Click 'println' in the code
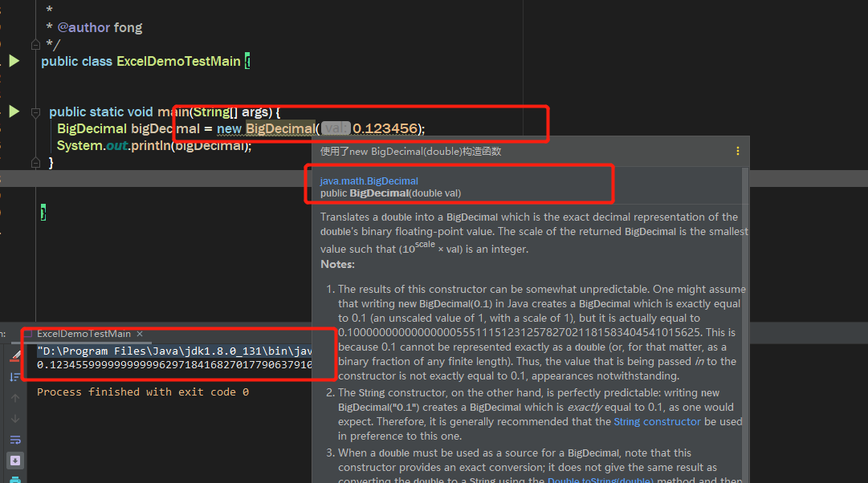 [151, 145]
